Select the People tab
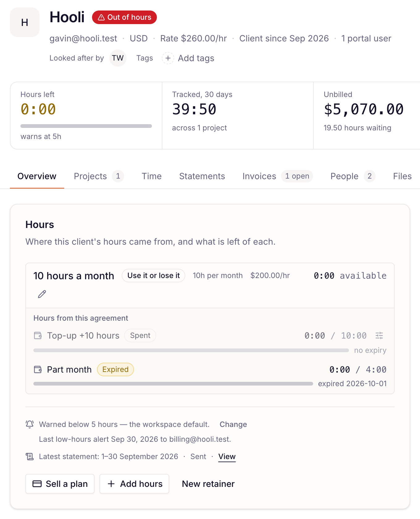This screenshot has height=519, width=420. [x=353, y=176]
